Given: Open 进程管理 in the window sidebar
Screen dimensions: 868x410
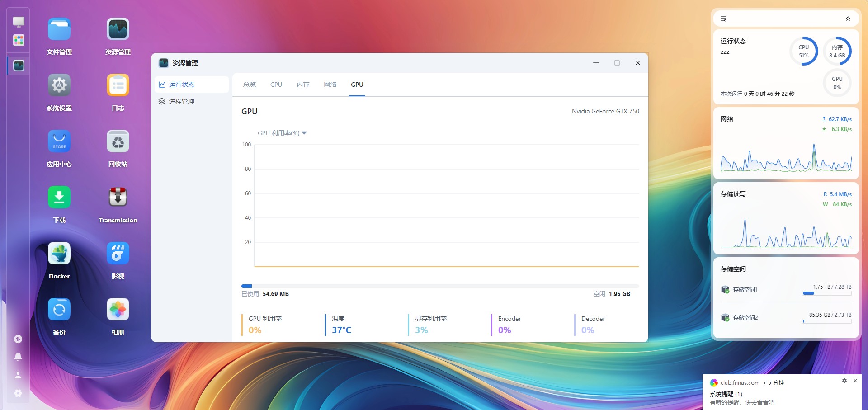Looking at the screenshot, I should (x=192, y=101).
